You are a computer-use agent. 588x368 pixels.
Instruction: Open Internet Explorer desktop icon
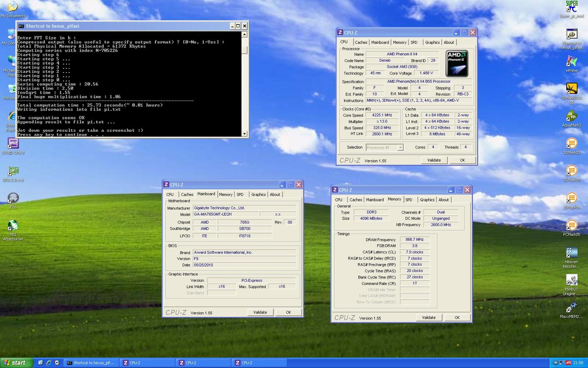click(x=11, y=121)
